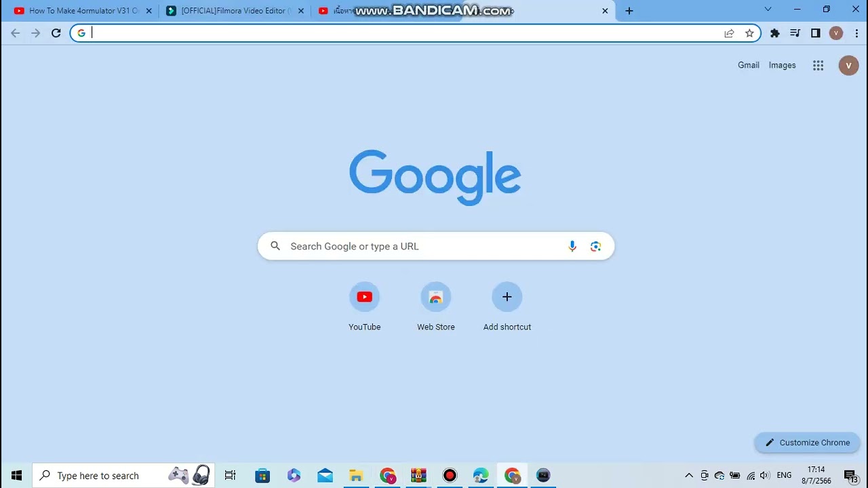Close the Filmora Video Editor tab
The image size is (868, 488).
[x=301, y=11]
